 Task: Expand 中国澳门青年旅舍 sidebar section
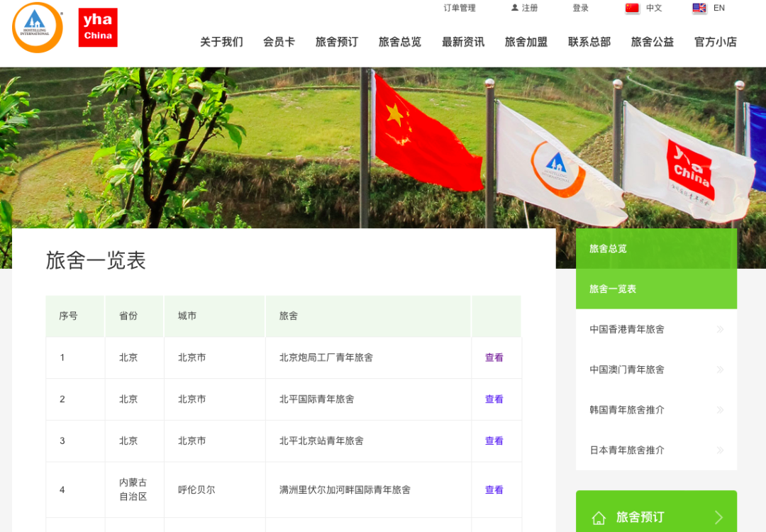pyautogui.click(x=627, y=370)
